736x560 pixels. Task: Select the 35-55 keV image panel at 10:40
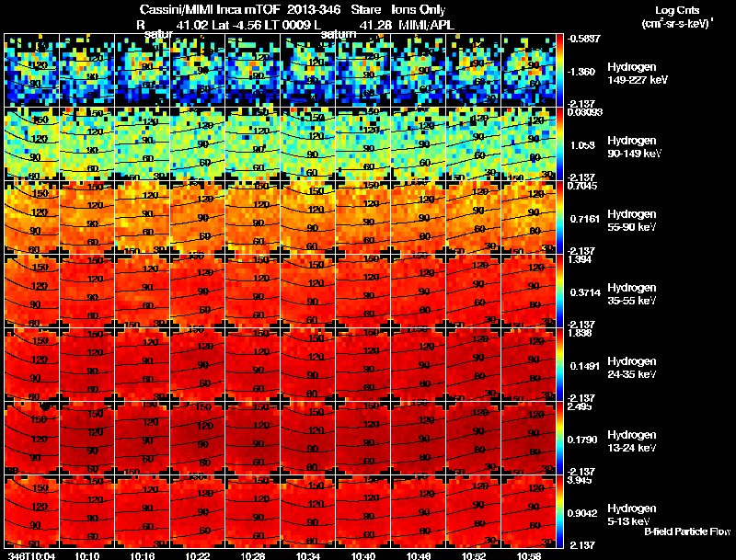pos(363,291)
